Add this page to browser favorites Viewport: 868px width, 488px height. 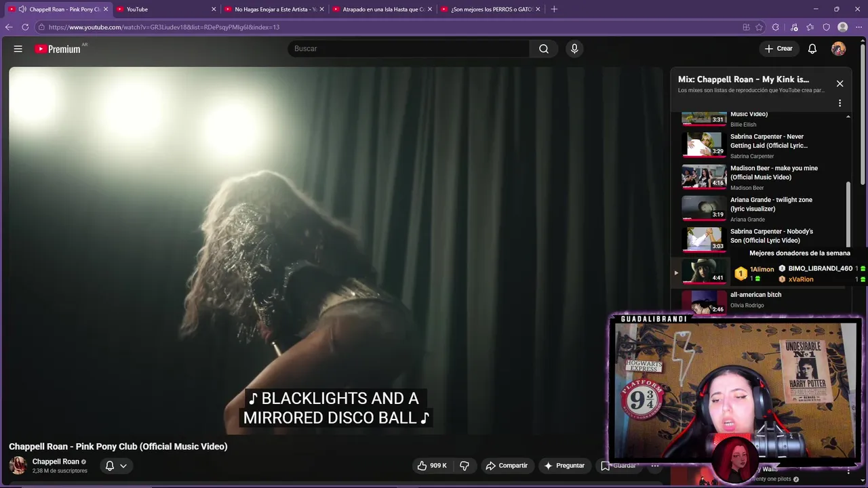[x=759, y=27]
